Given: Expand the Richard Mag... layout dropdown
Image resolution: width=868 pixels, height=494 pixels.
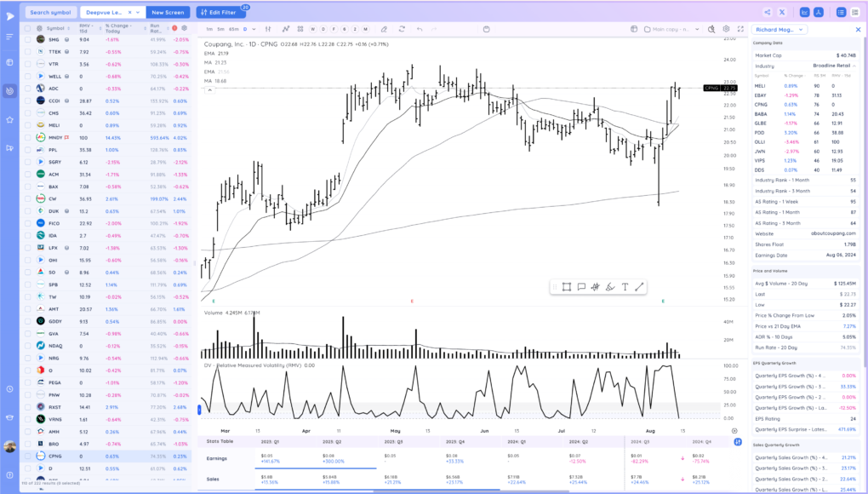Looking at the screenshot, I should 779,30.
